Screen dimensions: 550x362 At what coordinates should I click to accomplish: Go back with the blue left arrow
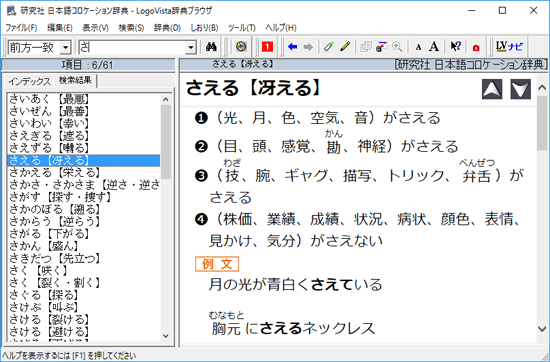point(292,47)
